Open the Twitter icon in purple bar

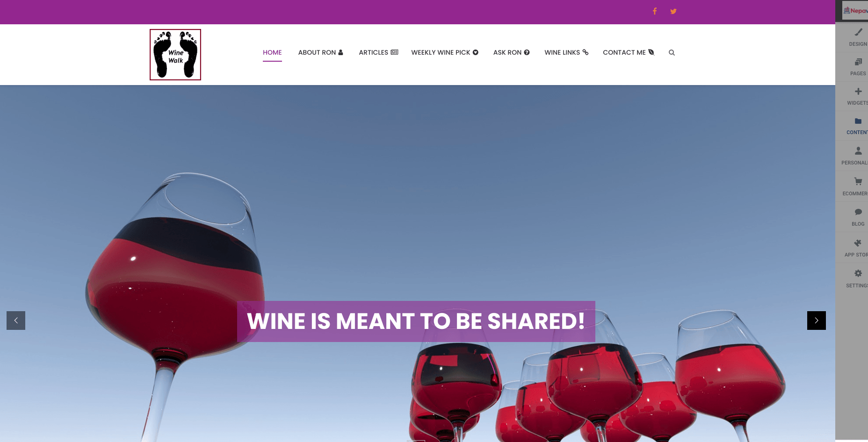coord(673,11)
